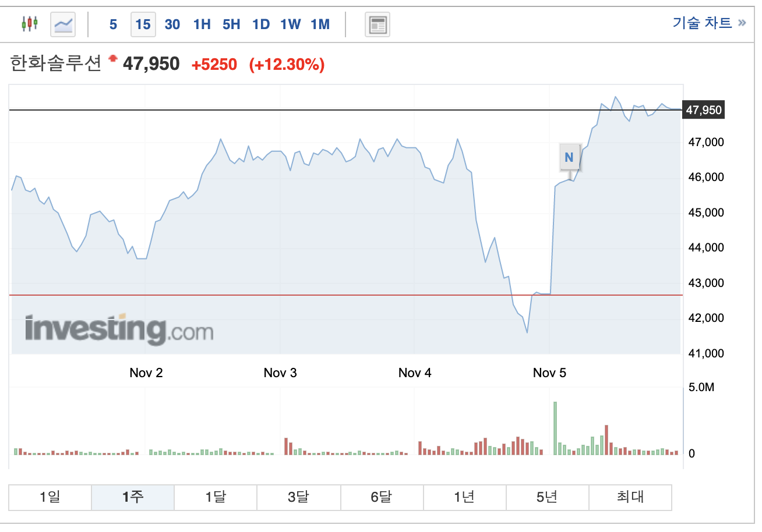
Task: Click the 41,000 axis label
Action: click(706, 354)
